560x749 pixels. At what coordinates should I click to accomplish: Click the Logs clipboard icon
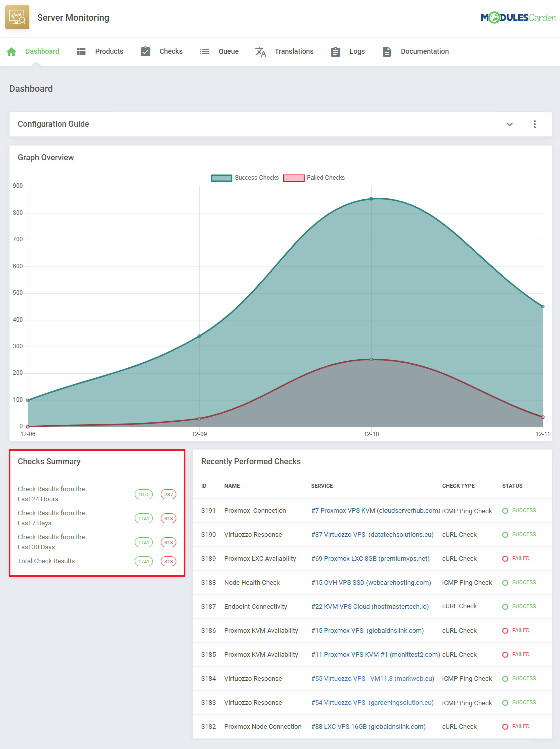click(x=336, y=52)
